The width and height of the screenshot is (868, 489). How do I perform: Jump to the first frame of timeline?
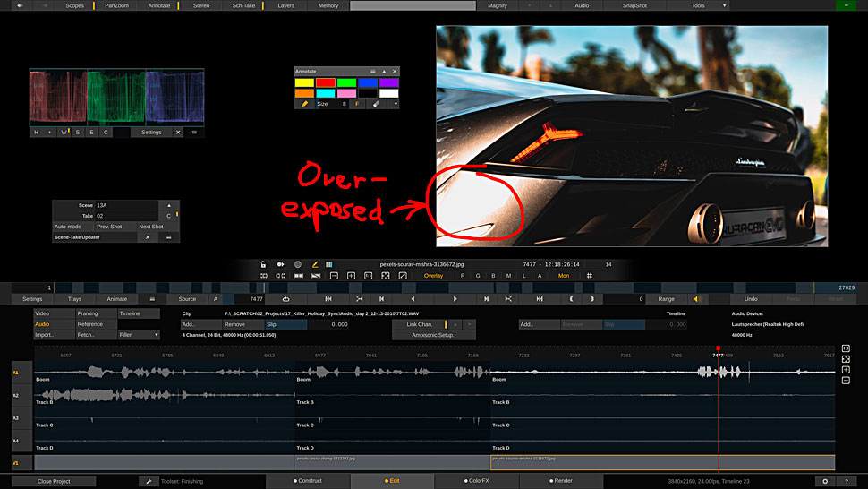(328, 299)
